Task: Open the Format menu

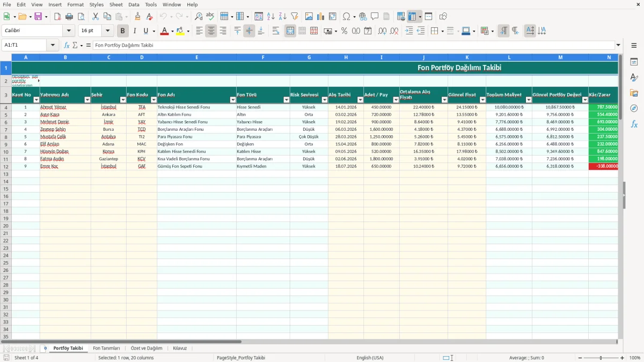Action: coord(76,4)
